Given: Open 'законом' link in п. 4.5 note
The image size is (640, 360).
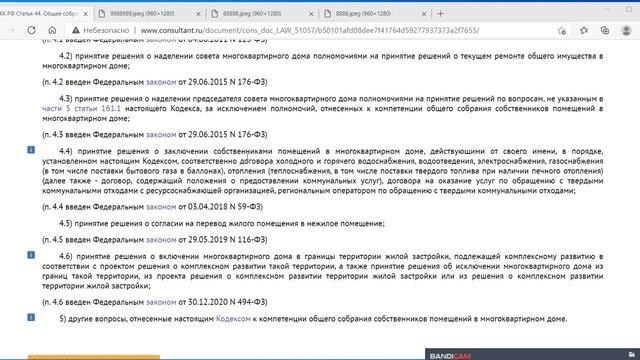Looking at the screenshot, I should pyautogui.click(x=161, y=240).
